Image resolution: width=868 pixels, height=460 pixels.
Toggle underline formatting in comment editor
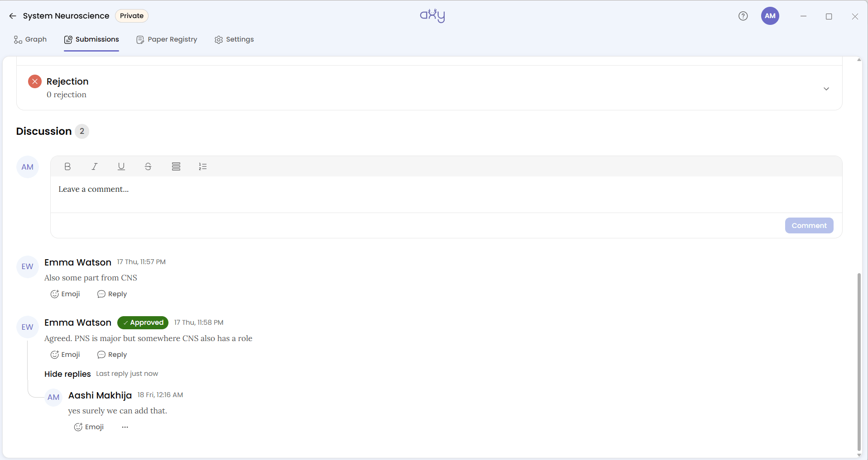pos(121,166)
